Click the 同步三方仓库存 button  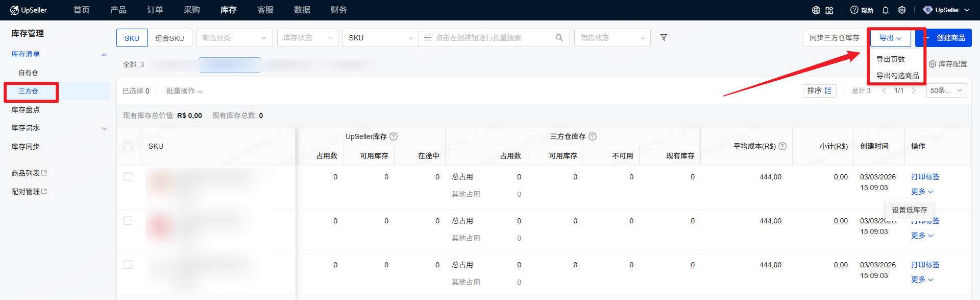coord(834,38)
